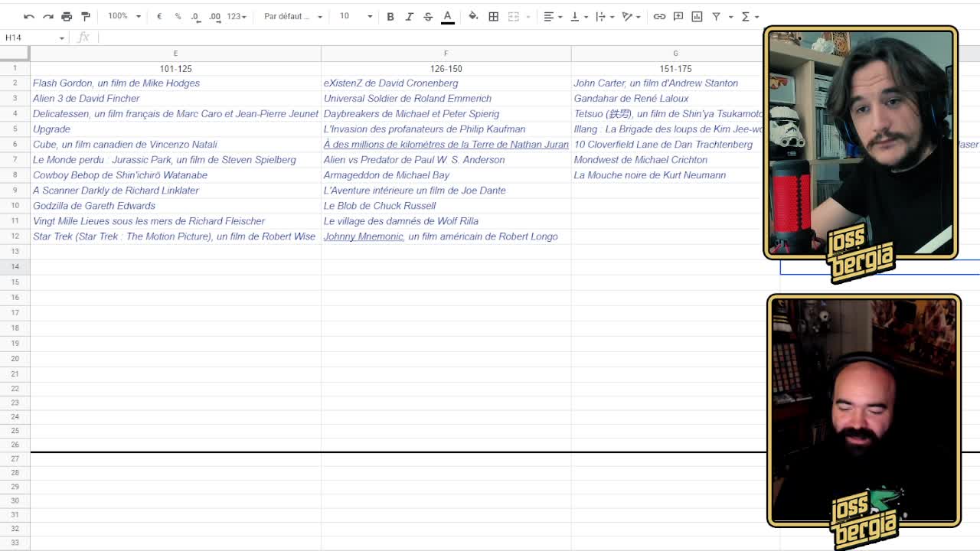The height and width of the screenshot is (551, 980).
Task: Open the vertical align dropdown
Action: pos(579,16)
